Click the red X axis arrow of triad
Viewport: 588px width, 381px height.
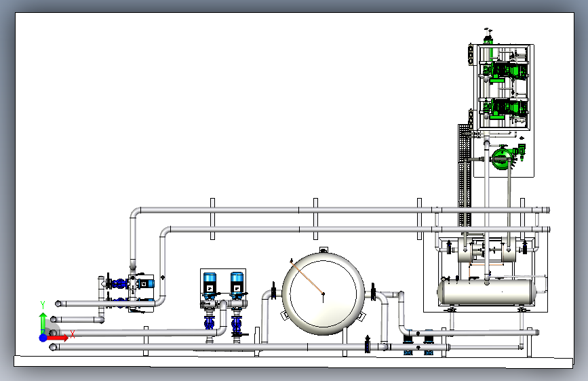(x=56, y=338)
